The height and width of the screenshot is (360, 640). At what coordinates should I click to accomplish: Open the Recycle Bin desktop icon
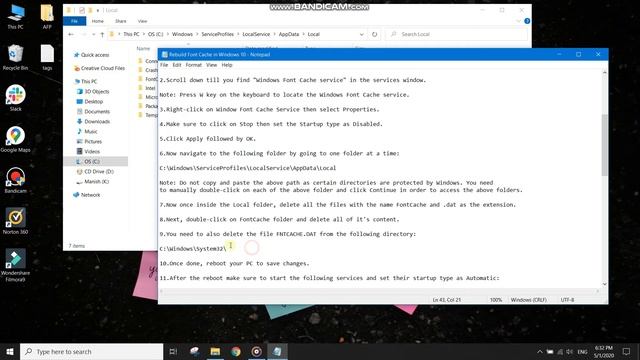[x=16, y=58]
